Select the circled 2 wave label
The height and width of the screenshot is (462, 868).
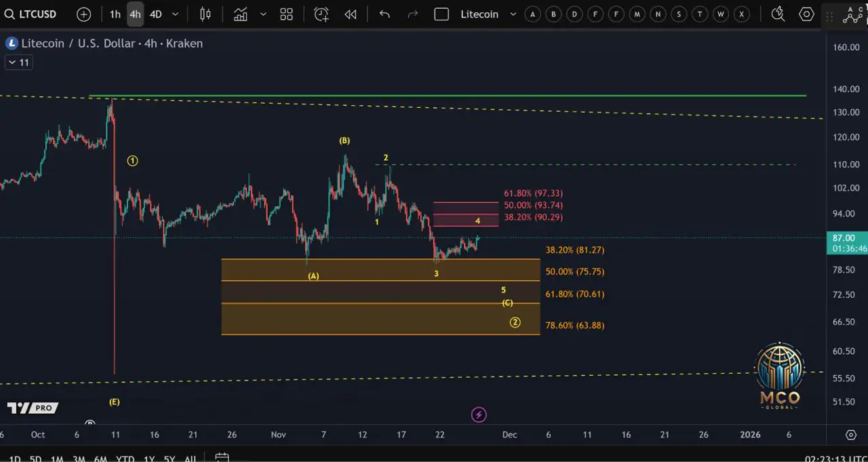(x=515, y=322)
